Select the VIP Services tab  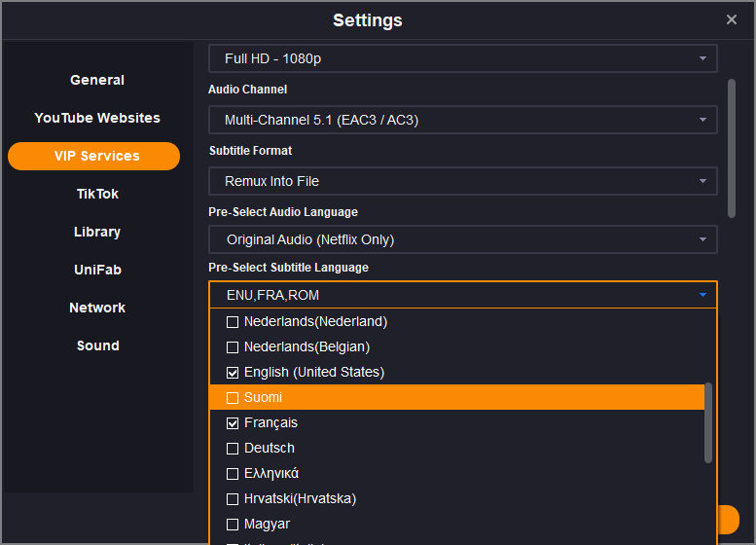click(x=94, y=156)
